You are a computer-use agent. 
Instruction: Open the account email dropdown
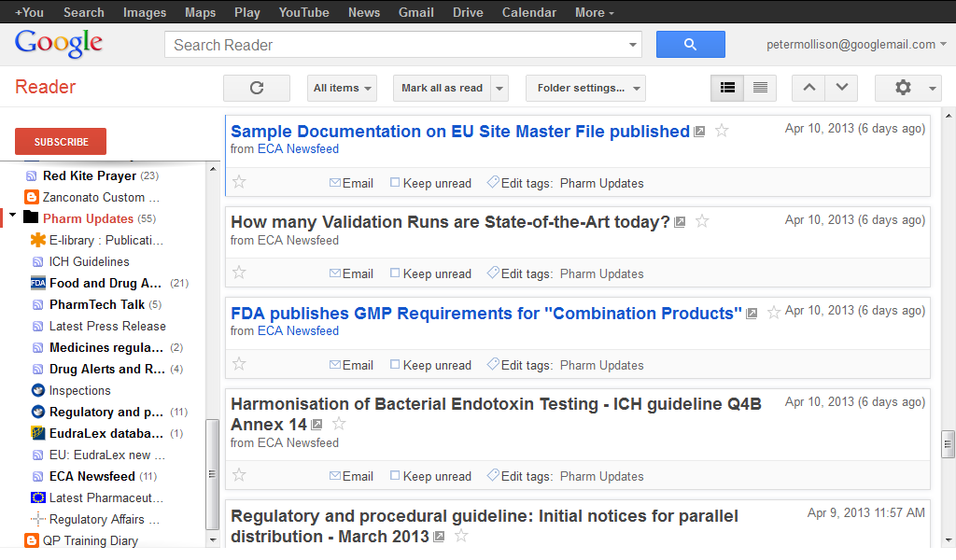pos(856,45)
